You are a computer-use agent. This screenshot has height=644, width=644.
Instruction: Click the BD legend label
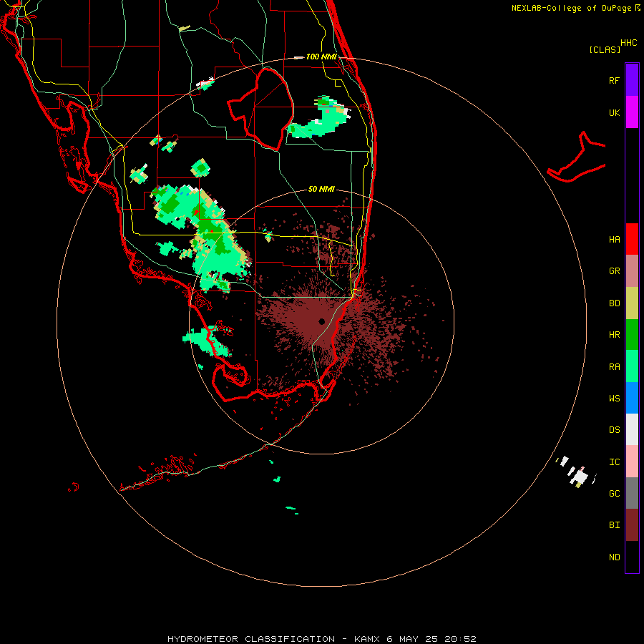pyautogui.click(x=614, y=303)
